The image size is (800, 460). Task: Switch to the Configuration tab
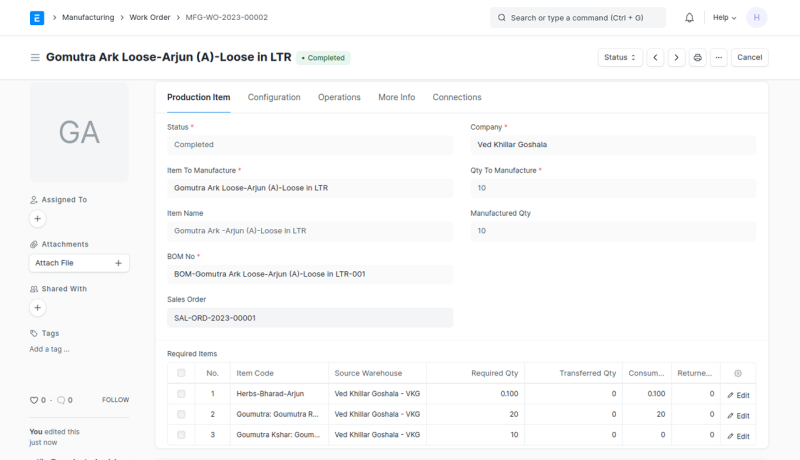274,97
